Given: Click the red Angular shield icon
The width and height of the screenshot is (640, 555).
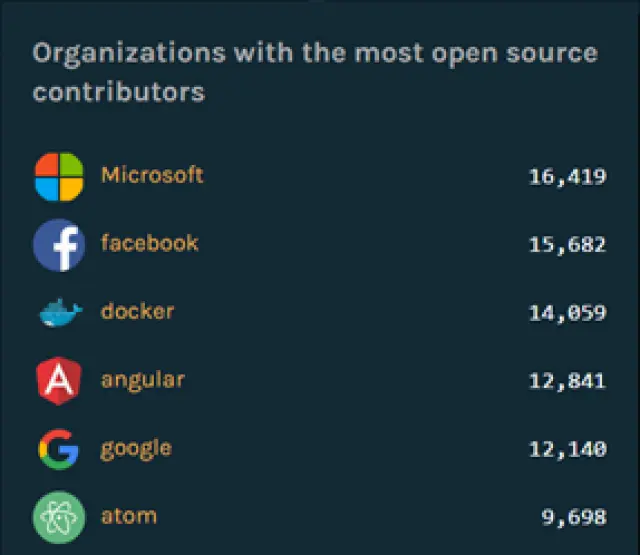Looking at the screenshot, I should coord(59,381).
